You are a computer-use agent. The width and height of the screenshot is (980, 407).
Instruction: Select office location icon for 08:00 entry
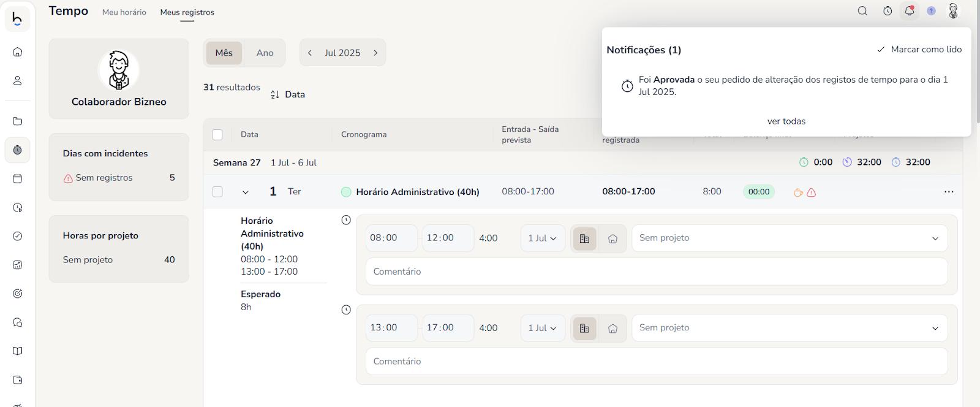[x=584, y=238]
